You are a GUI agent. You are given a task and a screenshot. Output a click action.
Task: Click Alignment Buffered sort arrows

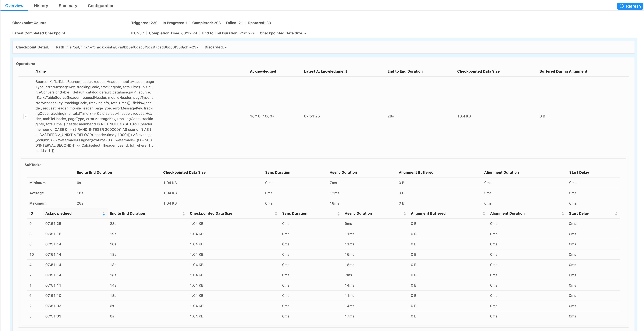[484, 214]
